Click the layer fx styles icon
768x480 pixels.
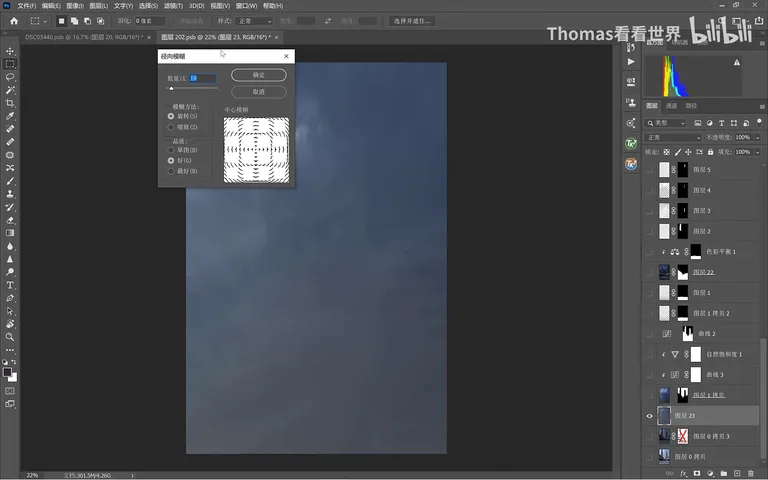click(x=683, y=473)
